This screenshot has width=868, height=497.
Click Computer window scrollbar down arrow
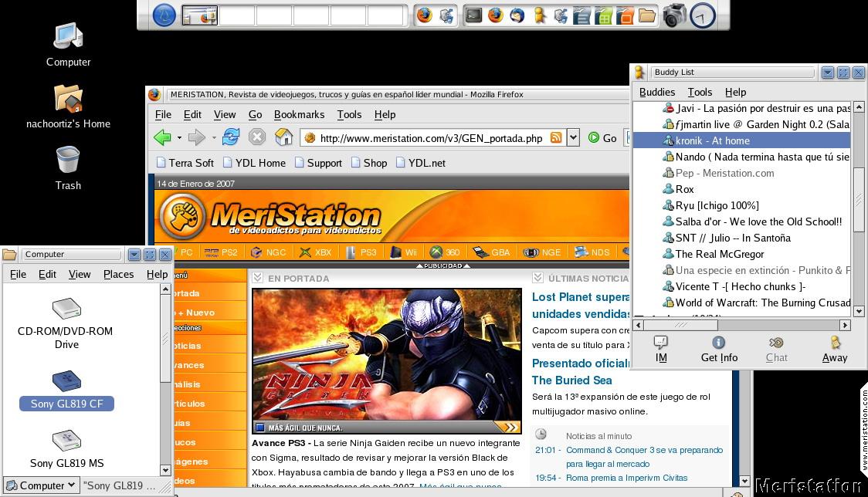click(x=165, y=470)
